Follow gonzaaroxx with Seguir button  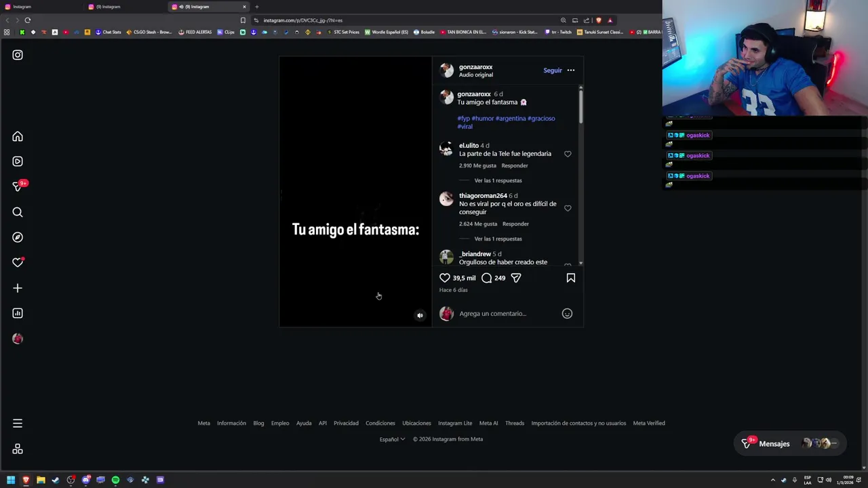click(x=553, y=70)
